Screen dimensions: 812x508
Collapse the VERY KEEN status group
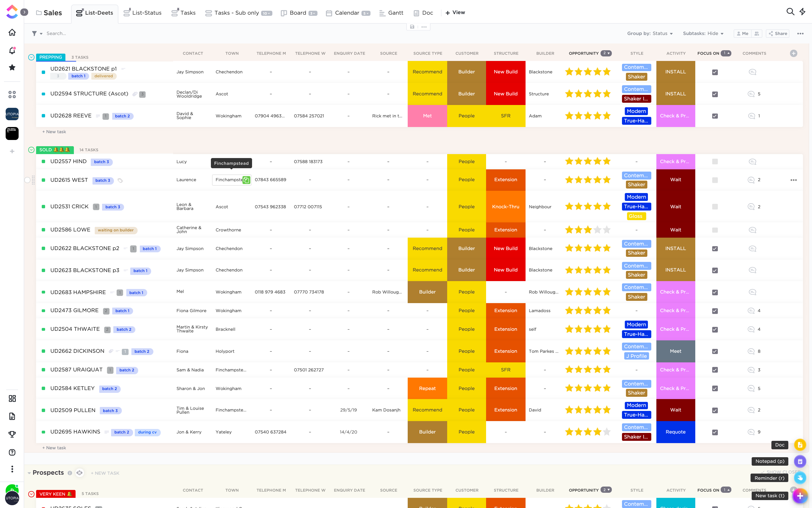click(x=31, y=494)
